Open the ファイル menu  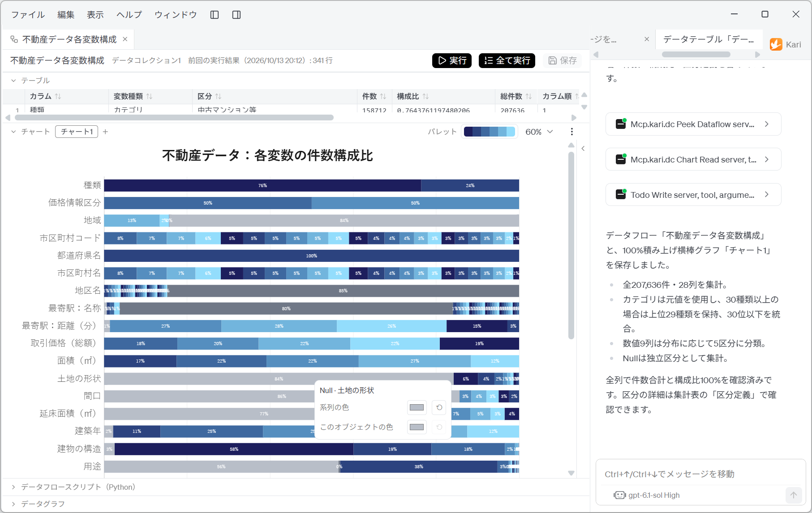click(28, 15)
